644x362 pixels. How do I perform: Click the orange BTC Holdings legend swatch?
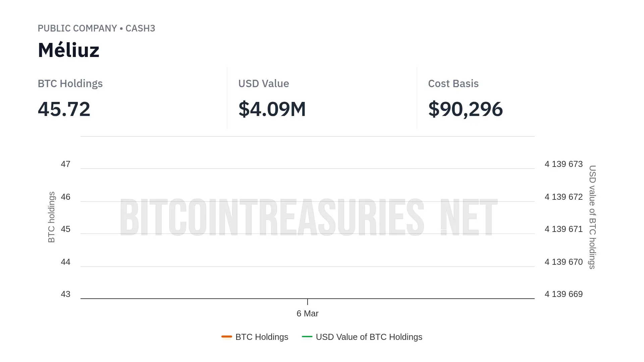[227, 337]
